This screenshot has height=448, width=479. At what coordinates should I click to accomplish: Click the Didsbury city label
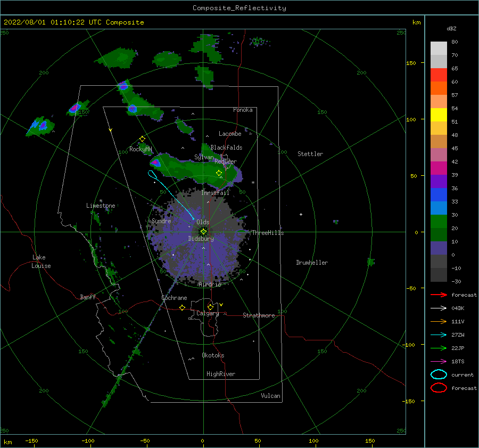coord(201,239)
